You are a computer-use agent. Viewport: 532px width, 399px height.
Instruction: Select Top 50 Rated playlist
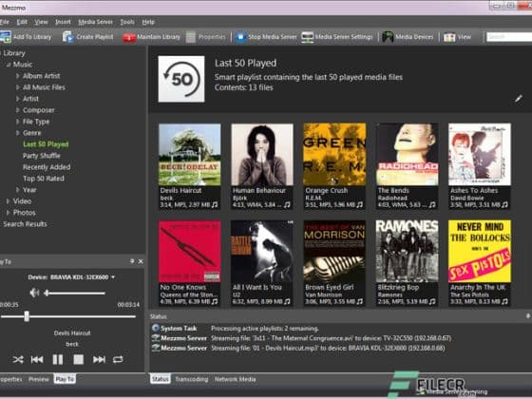tap(44, 179)
